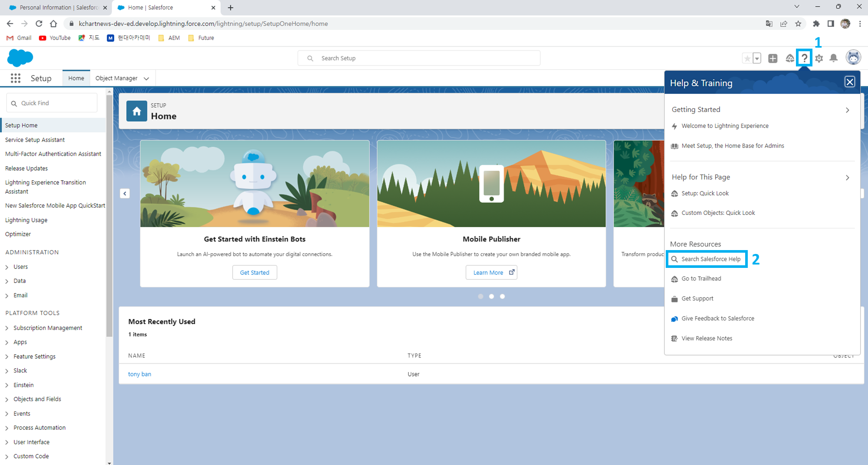Expand the Email section
Image resolution: width=868 pixels, height=465 pixels.
pyautogui.click(x=7, y=296)
